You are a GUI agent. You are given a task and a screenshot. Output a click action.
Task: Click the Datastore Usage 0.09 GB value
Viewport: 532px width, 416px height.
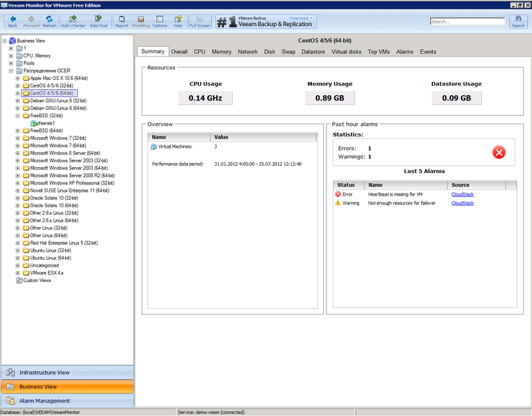456,98
